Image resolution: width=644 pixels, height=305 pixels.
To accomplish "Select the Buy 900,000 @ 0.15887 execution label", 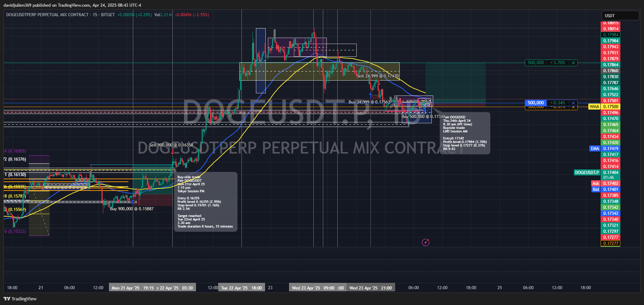I will tap(132, 209).
